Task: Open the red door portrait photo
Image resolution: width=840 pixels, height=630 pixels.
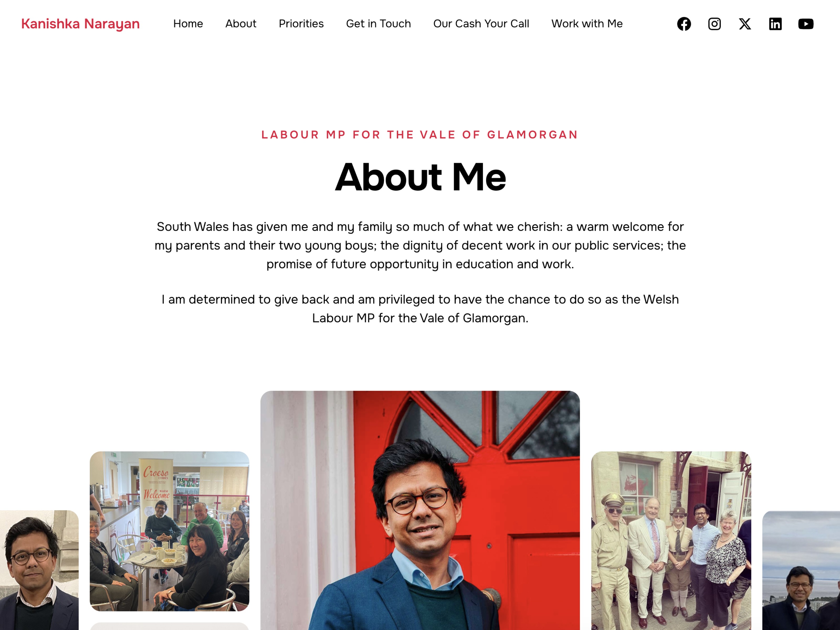Action: (420, 510)
